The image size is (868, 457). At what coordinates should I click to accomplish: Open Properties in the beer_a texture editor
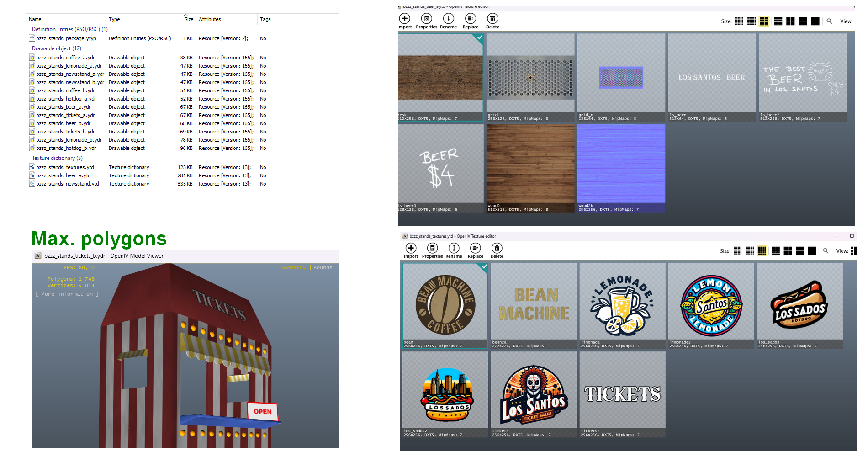tap(426, 21)
